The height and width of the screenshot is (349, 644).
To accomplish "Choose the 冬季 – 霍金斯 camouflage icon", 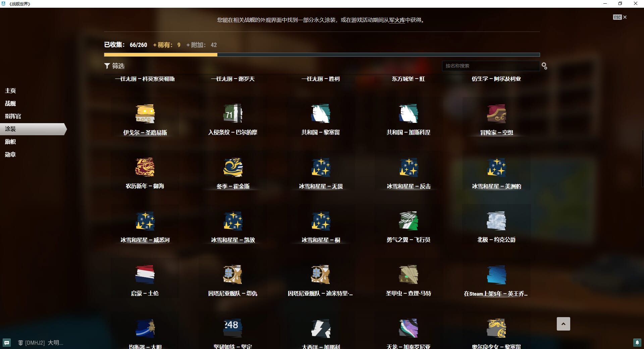I will tap(233, 167).
